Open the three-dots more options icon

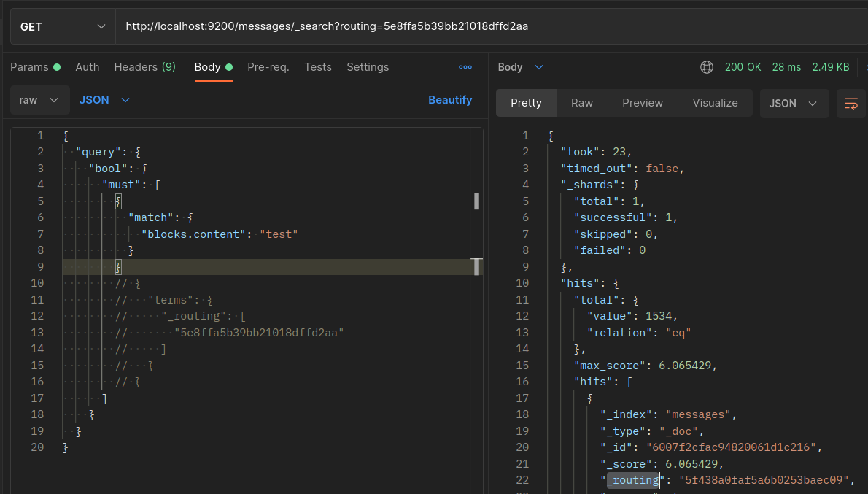point(465,67)
